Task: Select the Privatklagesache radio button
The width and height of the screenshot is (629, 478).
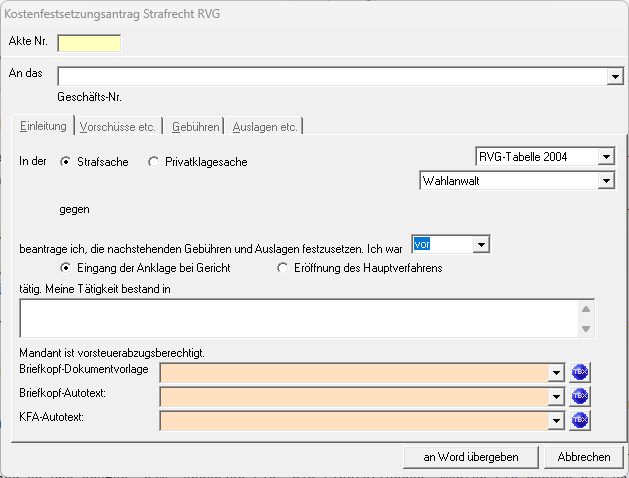Action: (x=153, y=162)
